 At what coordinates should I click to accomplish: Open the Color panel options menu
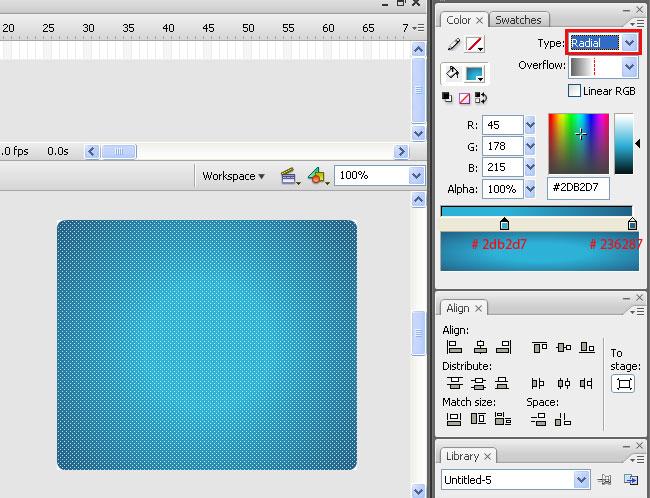click(637, 23)
